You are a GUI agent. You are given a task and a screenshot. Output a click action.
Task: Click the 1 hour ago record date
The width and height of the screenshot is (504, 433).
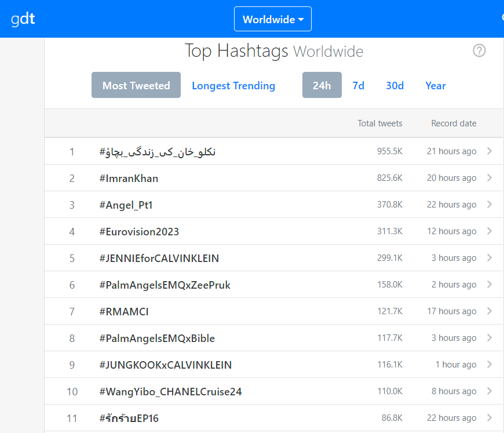pyautogui.click(x=456, y=365)
